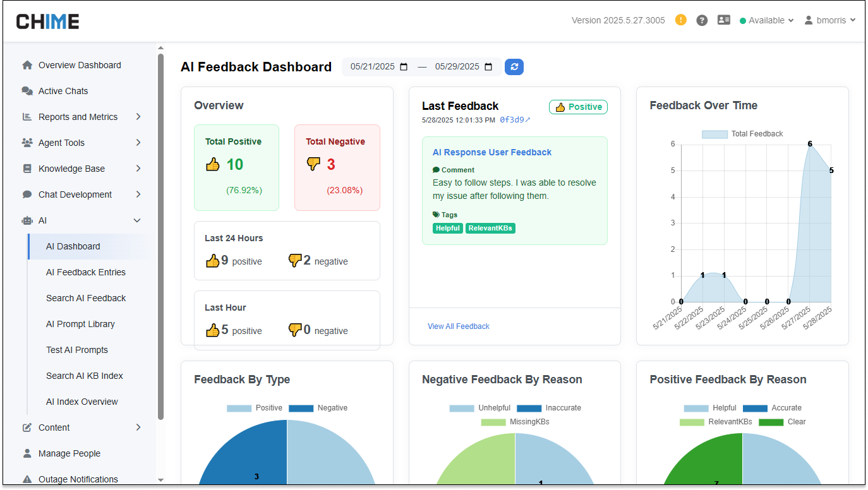Viewport: 868px width, 490px height.
Task: Click the Manage People person icon
Action: point(27,453)
